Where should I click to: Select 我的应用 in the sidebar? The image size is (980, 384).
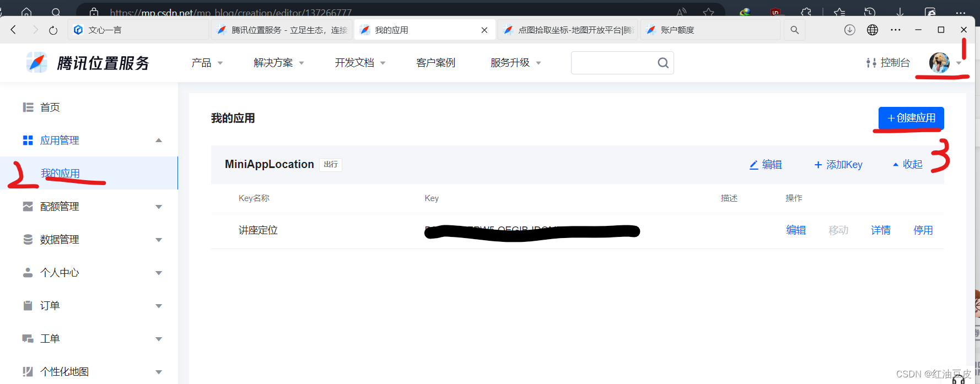point(61,174)
